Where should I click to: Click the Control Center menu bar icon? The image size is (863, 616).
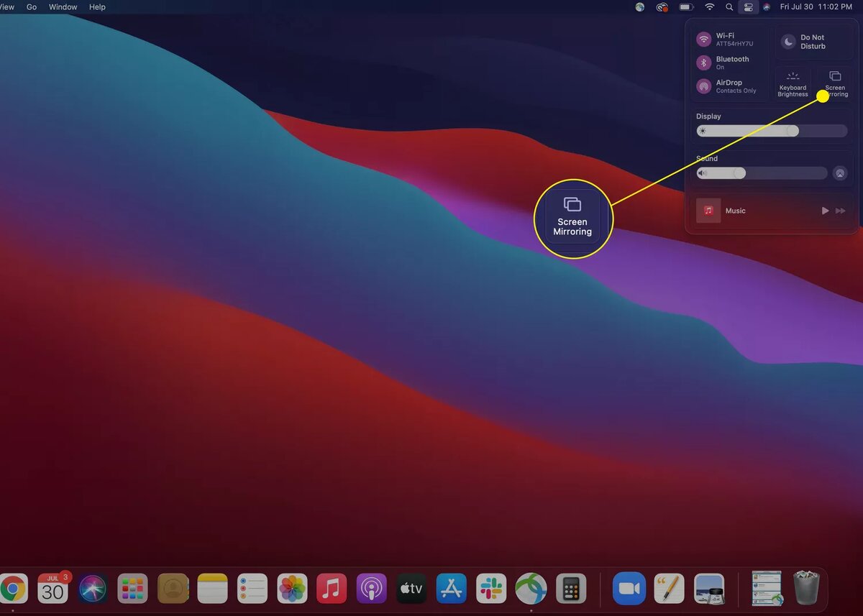[748, 7]
